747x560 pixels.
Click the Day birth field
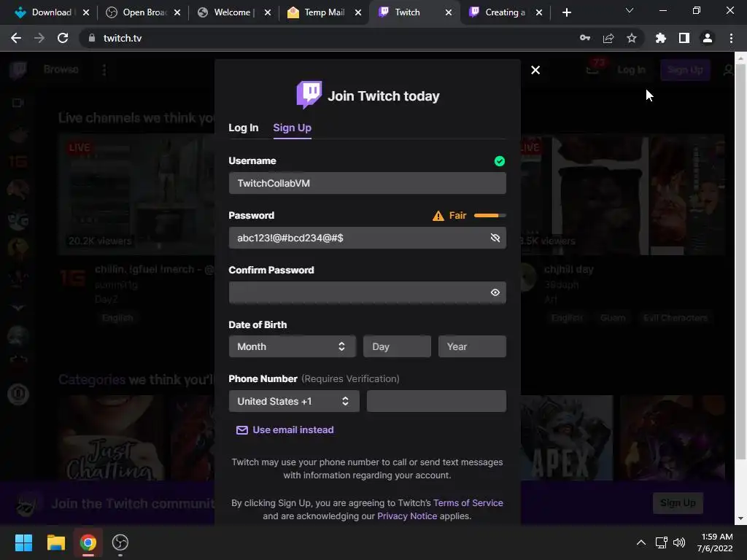coord(397,346)
